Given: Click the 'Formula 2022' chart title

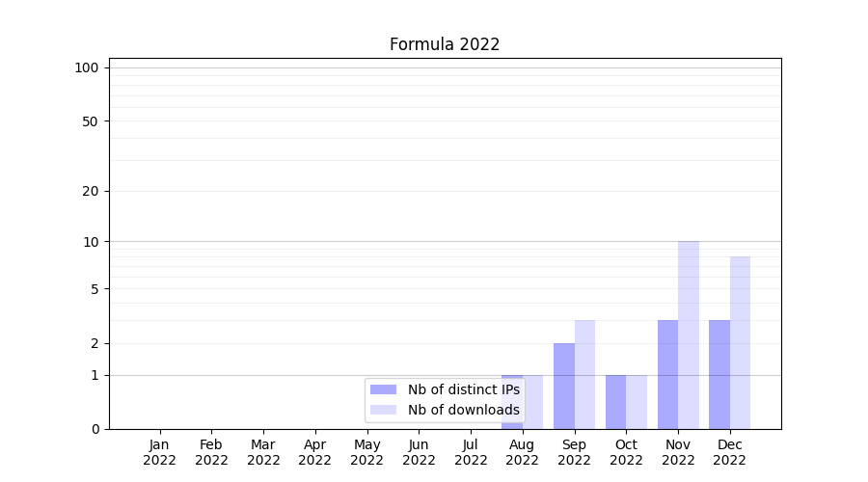Looking at the screenshot, I should [x=445, y=44].
